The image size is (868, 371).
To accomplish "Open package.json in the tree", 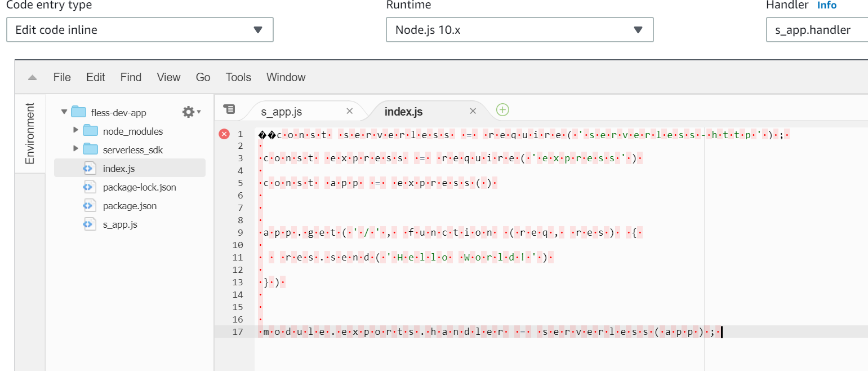I will pos(130,206).
